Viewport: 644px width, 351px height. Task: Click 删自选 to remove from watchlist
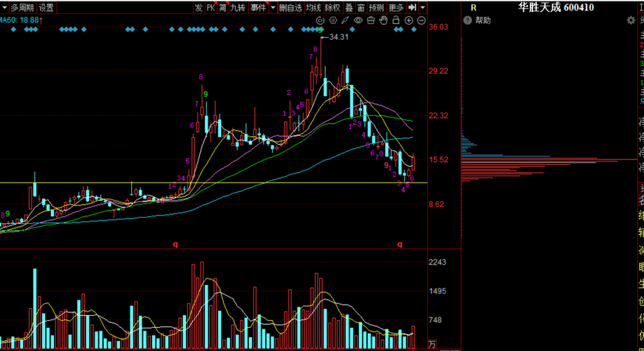290,8
